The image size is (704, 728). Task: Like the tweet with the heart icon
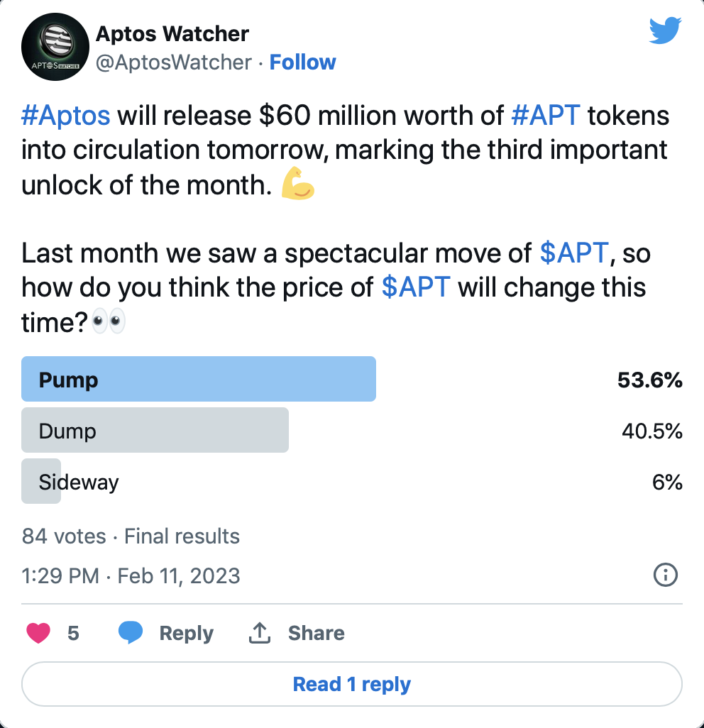point(38,633)
